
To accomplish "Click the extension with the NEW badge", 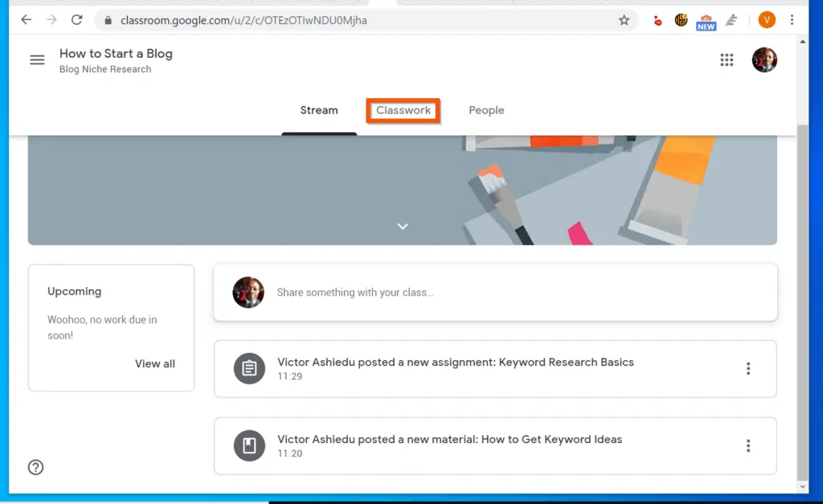I will tap(706, 19).
